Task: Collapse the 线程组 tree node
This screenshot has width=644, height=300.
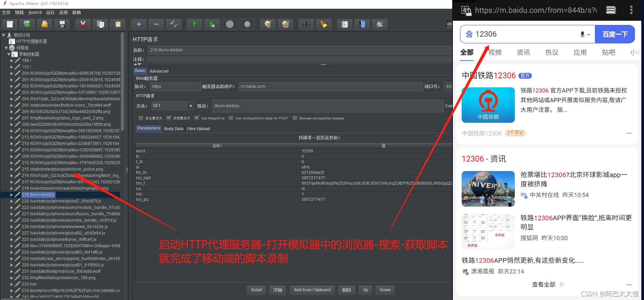Action: 6,48
